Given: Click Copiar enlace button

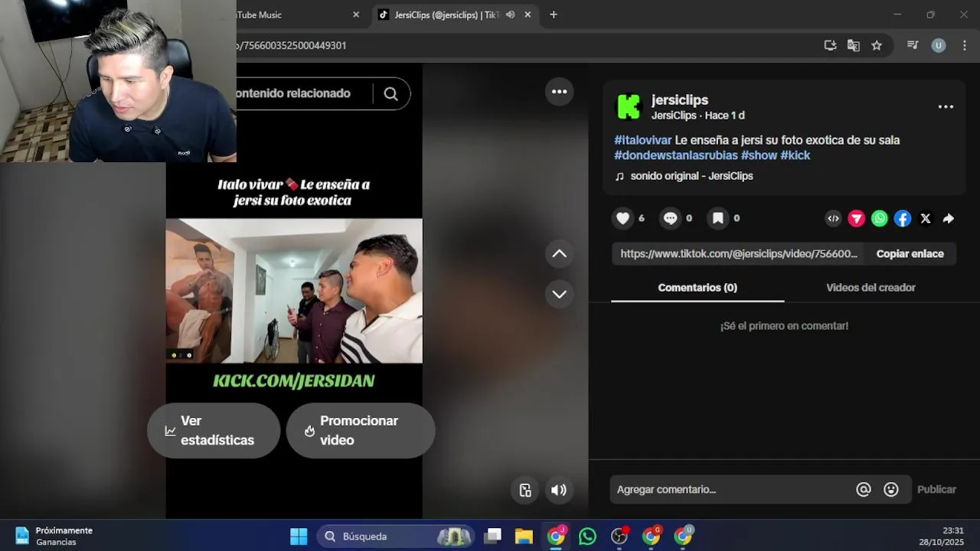Looking at the screenshot, I should [910, 254].
